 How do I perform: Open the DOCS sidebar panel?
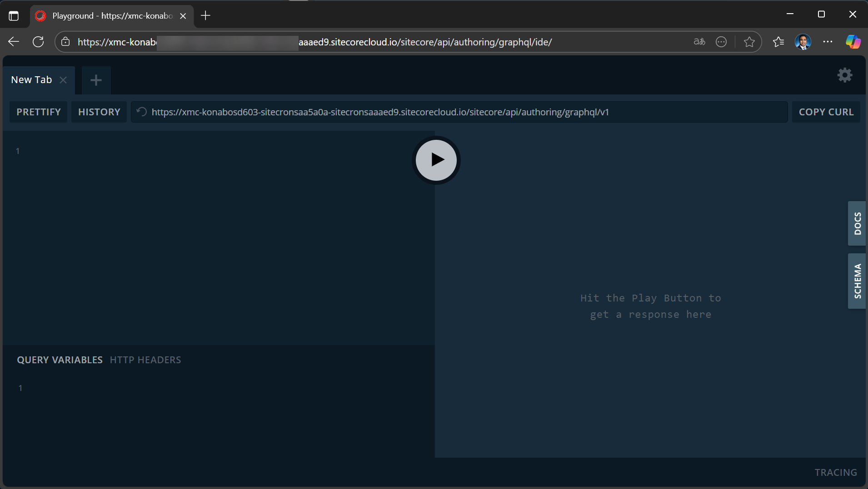[857, 223]
